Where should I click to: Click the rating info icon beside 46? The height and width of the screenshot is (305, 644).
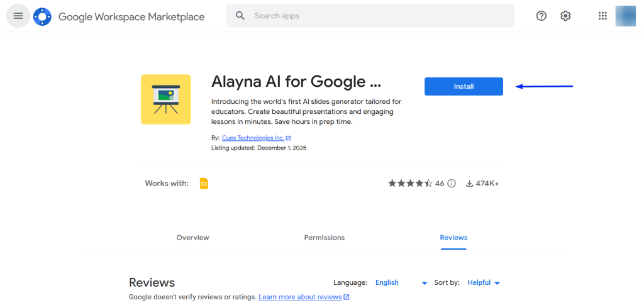tap(451, 184)
